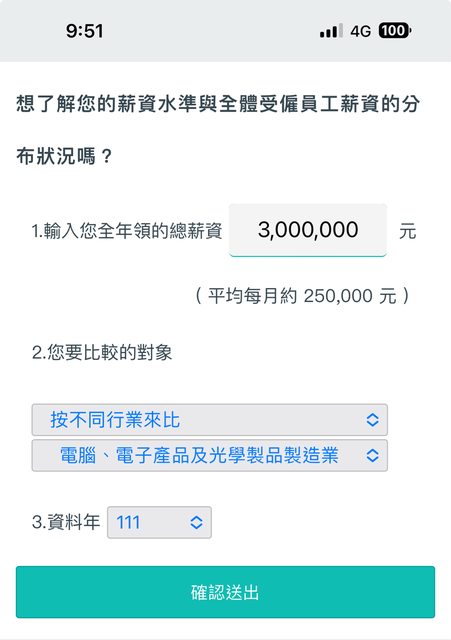
Task: Click the 元 currency unit beside salary field
Action: click(x=407, y=231)
